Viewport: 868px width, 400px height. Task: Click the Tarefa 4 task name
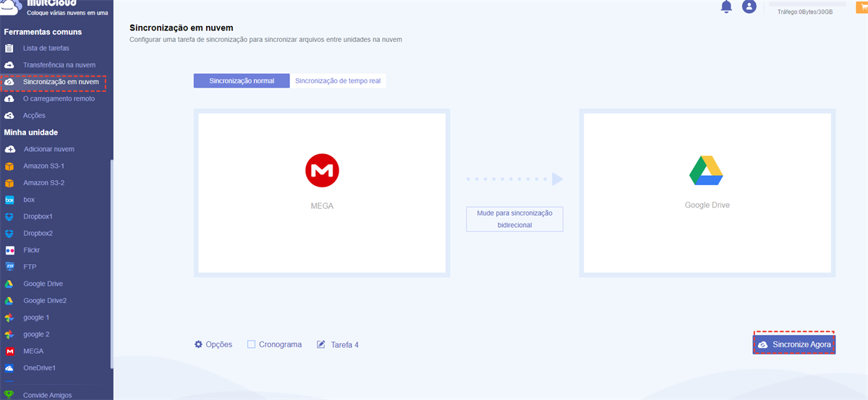coord(345,345)
